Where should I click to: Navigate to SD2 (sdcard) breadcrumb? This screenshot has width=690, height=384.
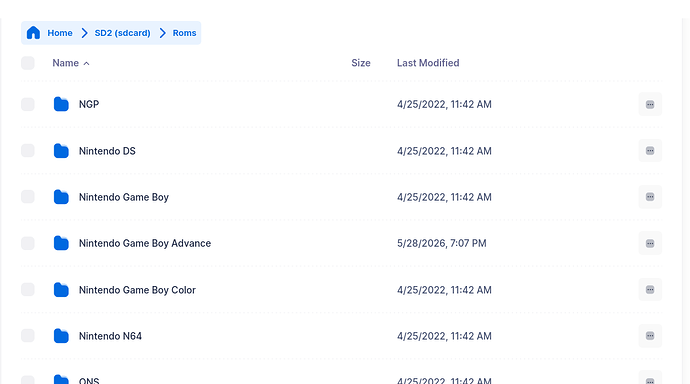pyautogui.click(x=122, y=33)
